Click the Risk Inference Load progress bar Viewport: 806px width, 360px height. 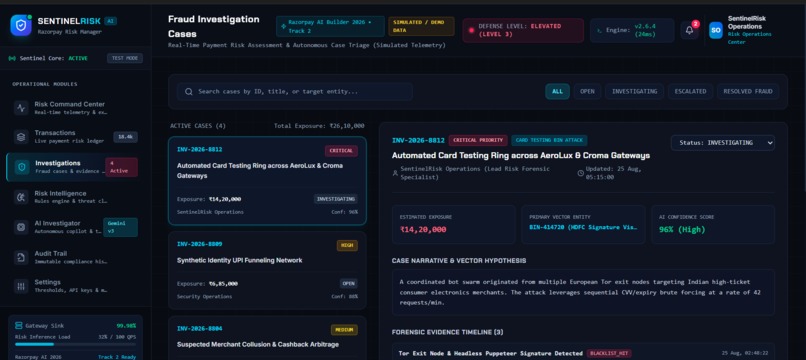76,344
